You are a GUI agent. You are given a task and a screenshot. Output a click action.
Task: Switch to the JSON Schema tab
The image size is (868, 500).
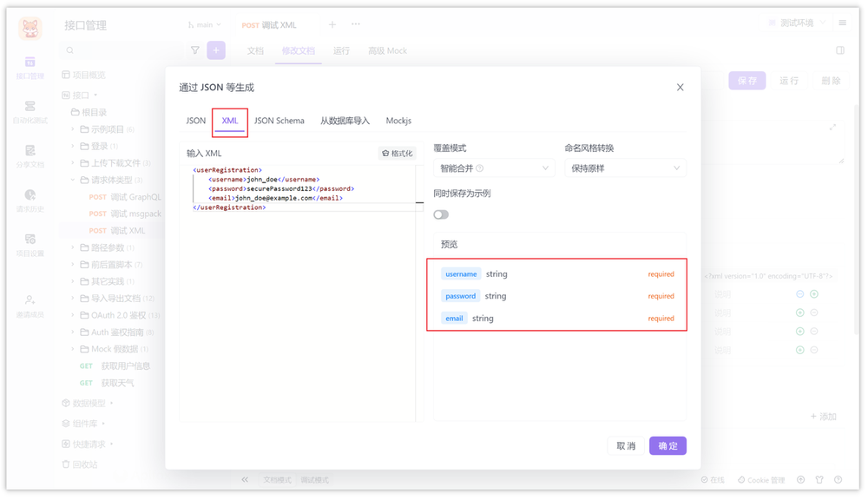tap(279, 121)
